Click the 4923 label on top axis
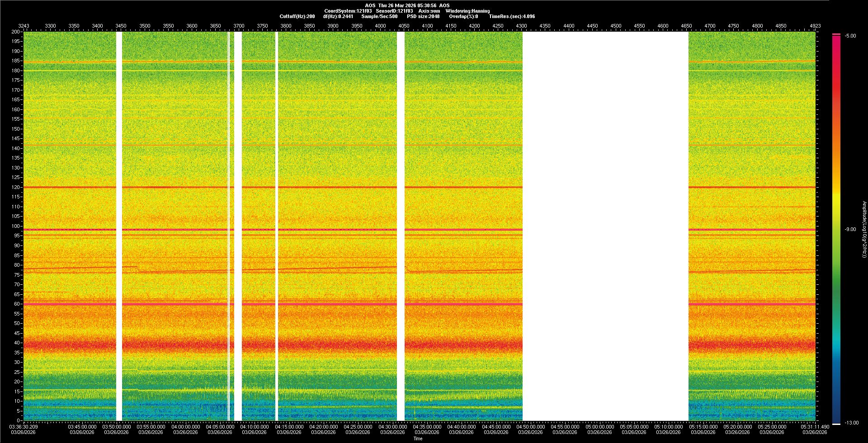868x443 pixels. pos(815,26)
